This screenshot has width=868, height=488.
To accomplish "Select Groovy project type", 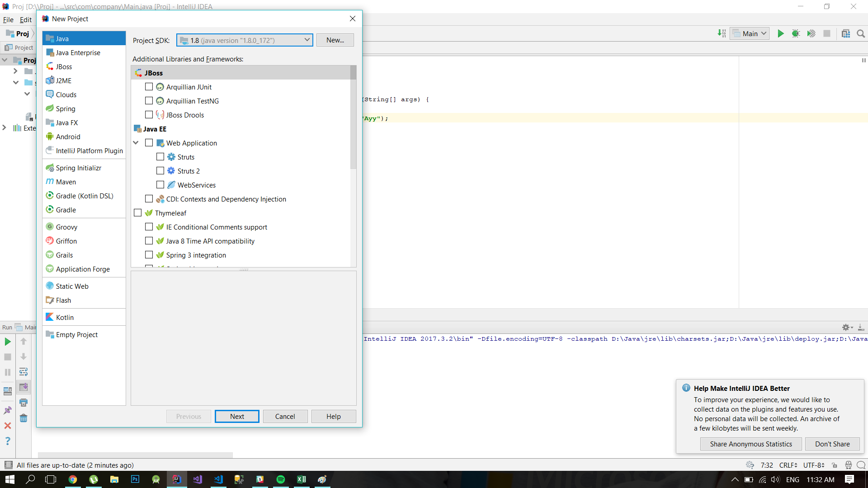I will [x=84, y=227].
